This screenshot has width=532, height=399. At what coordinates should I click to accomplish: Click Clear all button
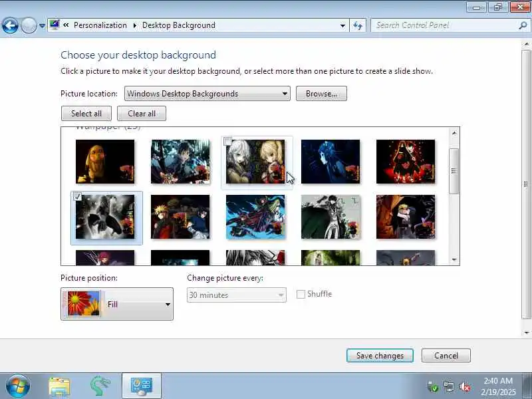point(142,113)
